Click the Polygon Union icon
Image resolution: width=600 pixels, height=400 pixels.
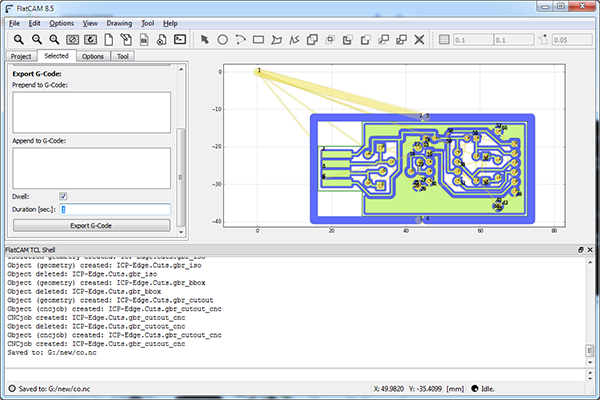coord(312,39)
